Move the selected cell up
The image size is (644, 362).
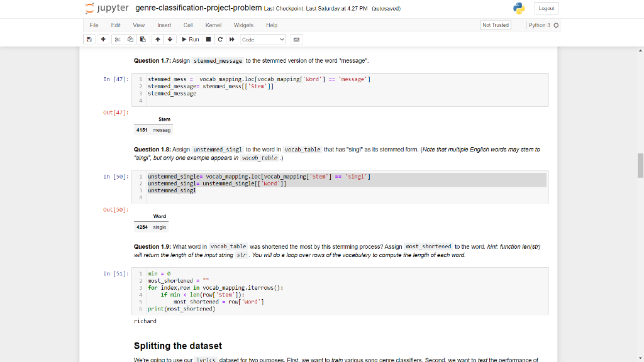tap(157, 39)
